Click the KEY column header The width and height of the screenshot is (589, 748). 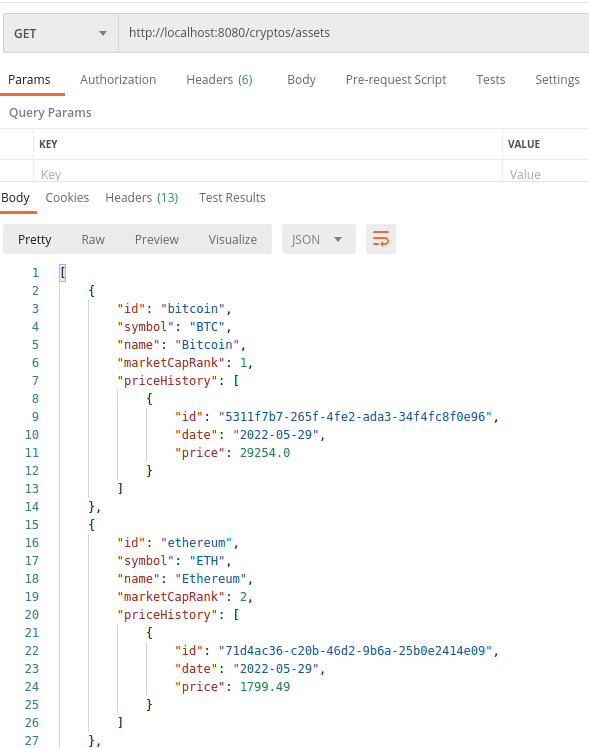pos(48,144)
